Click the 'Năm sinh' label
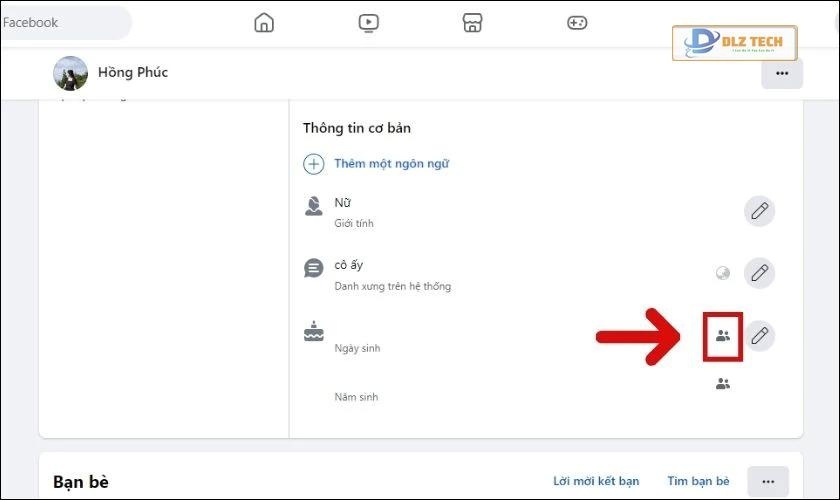Image resolution: width=840 pixels, height=500 pixels. (x=356, y=397)
